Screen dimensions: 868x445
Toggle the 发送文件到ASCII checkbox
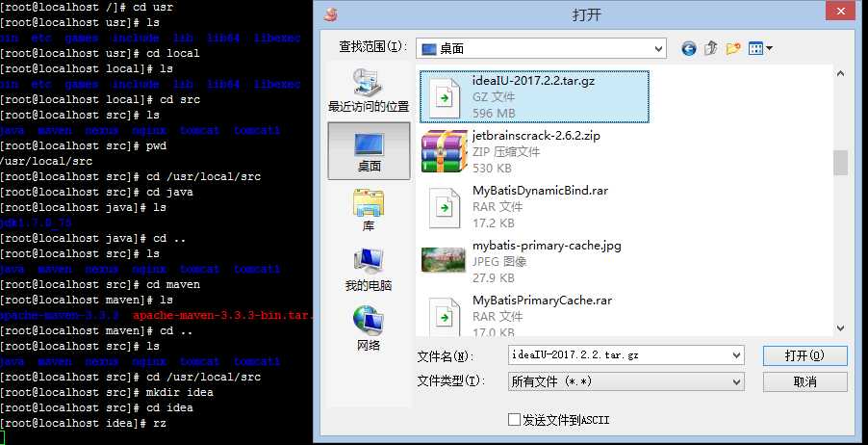click(x=514, y=420)
